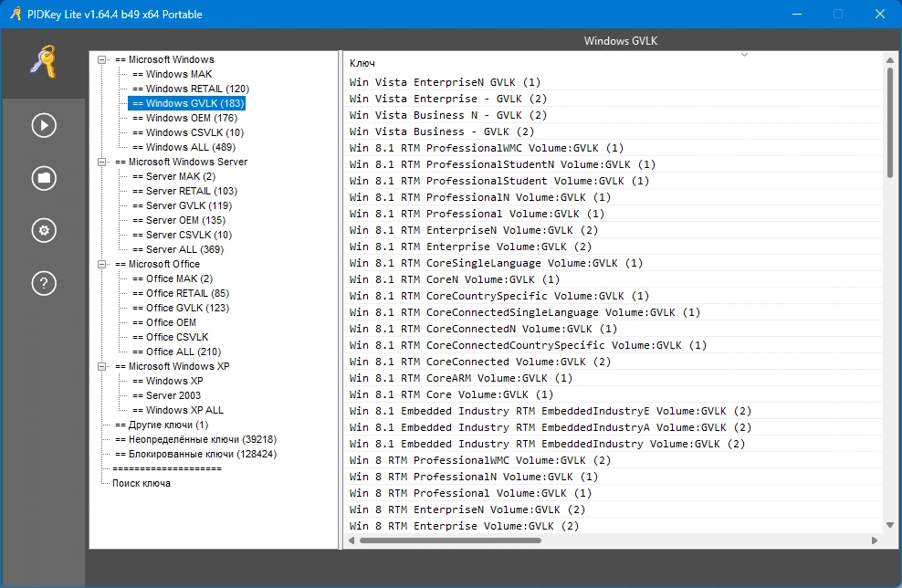Select Server 2003 in the tree
The image size is (902, 588).
[x=167, y=396]
